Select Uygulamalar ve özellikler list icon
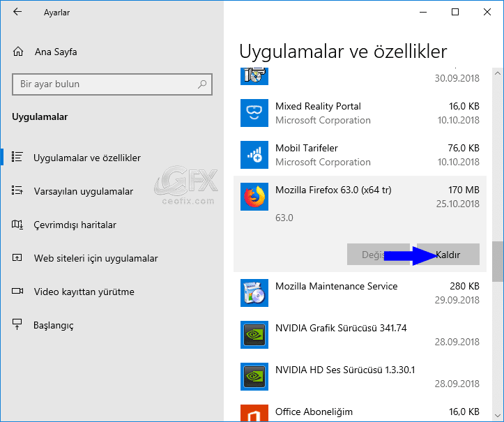The image size is (504, 422). 17,157
